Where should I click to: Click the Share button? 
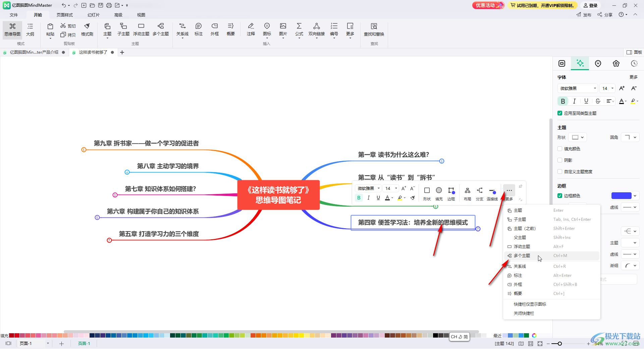605,15
